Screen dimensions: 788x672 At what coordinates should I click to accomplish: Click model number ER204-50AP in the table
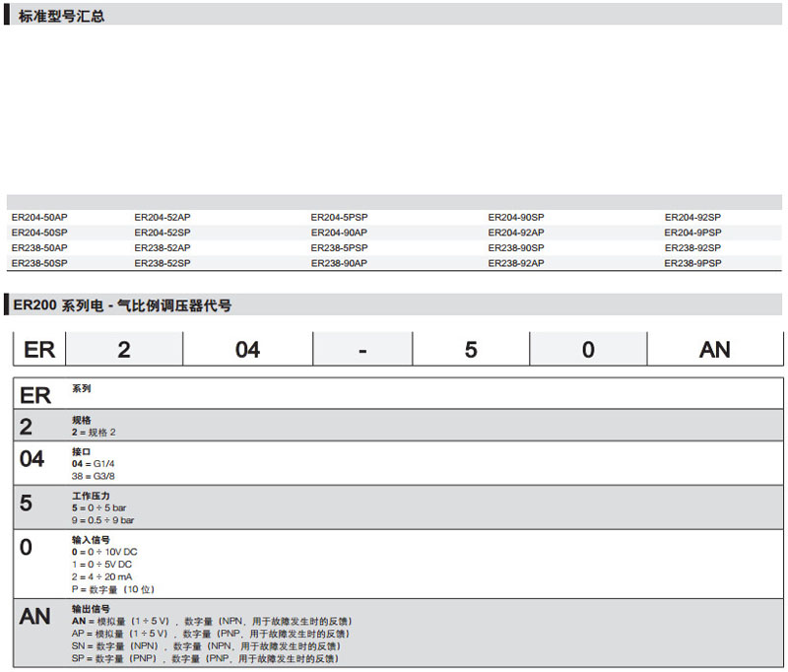click(39, 217)
